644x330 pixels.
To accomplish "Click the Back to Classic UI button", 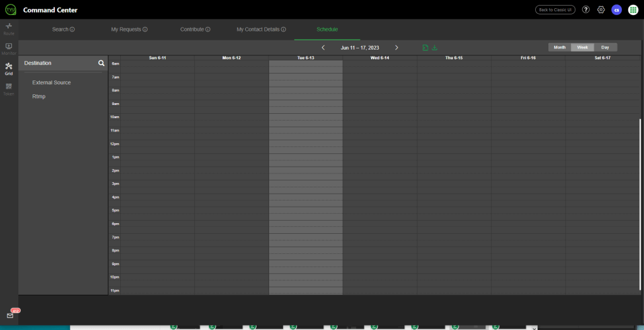I will [x=555, y=9].
